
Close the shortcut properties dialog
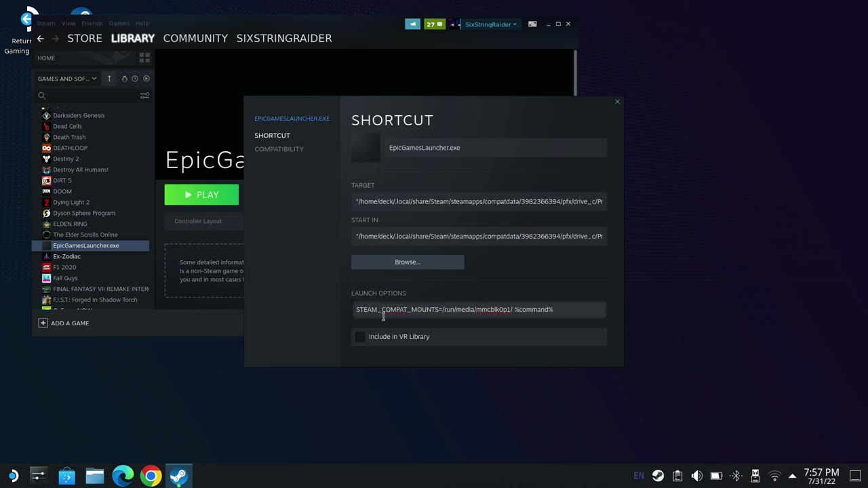(617, 102)
